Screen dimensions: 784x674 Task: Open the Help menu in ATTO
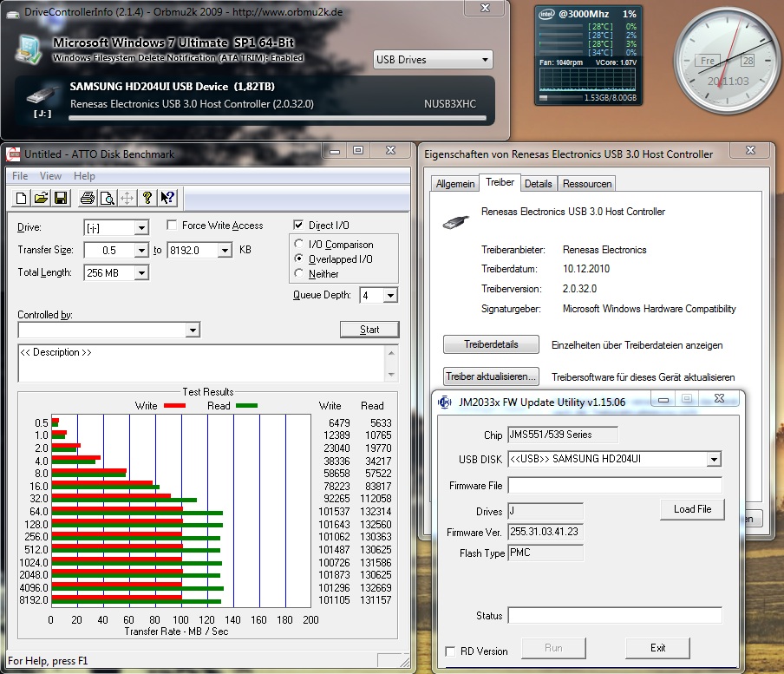pos(84,176)
